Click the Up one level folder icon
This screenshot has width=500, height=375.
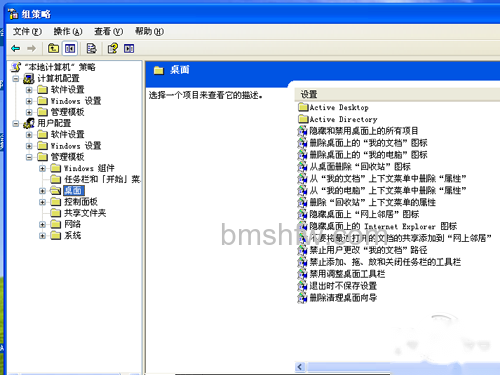pyautogui.click(x=53, y=49)
